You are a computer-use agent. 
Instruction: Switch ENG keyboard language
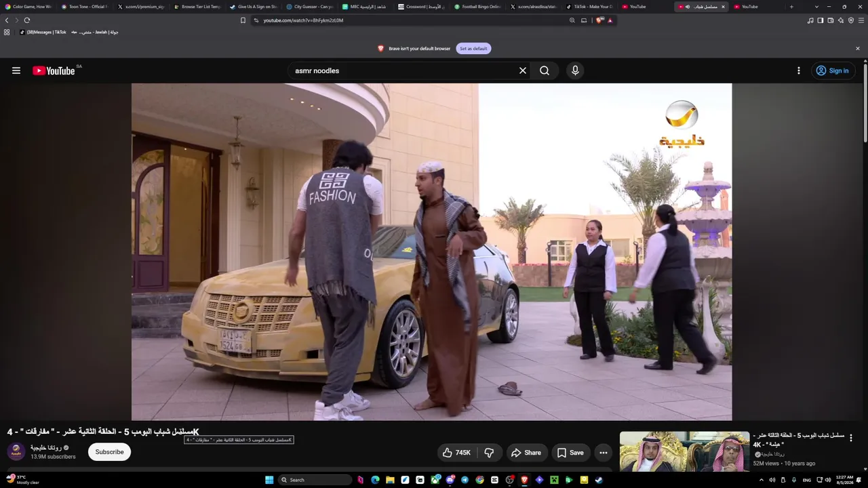806,480
